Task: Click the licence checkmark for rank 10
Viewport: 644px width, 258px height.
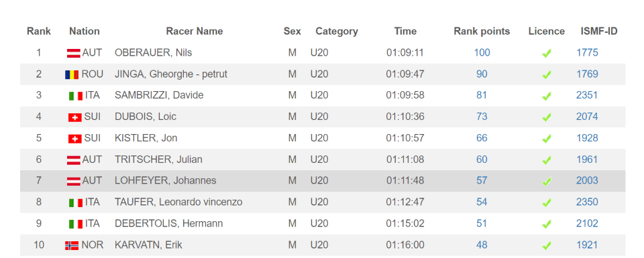Action: pos(546,246)
